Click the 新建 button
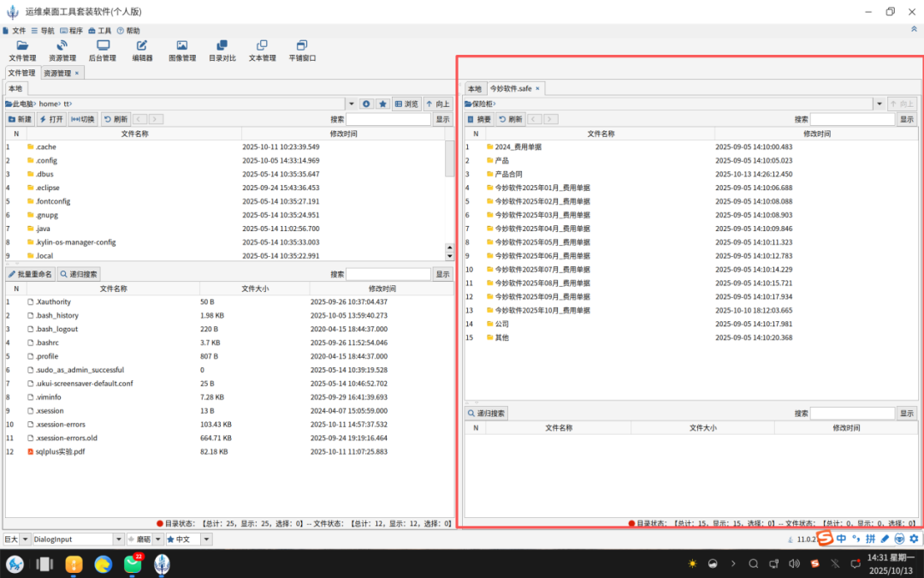924x578 pixels. click(20, 119)
